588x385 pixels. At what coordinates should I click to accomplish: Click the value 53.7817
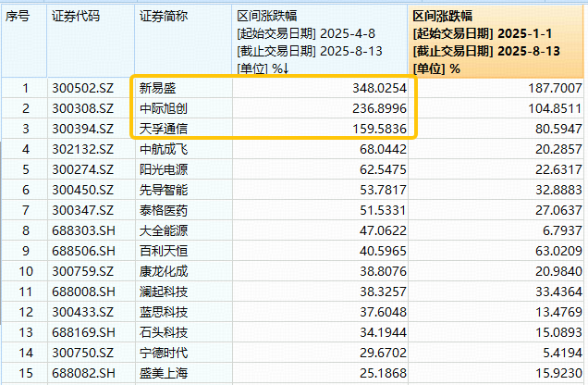[383, 190]
